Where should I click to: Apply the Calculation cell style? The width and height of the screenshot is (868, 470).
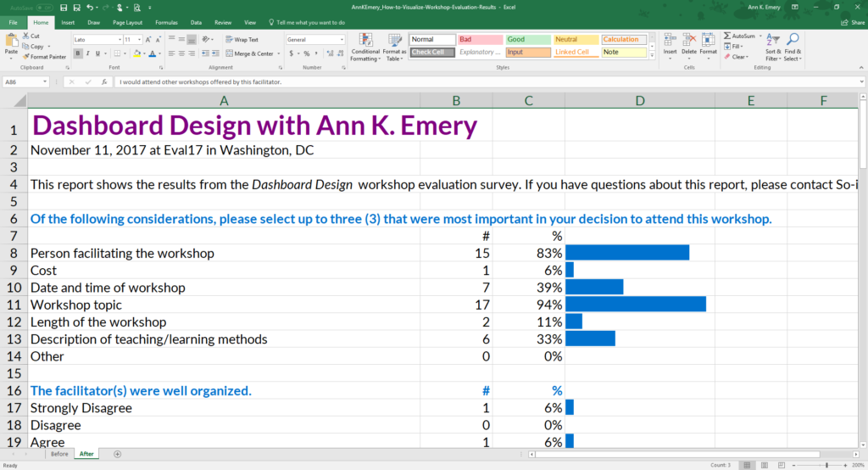point(624,39)
